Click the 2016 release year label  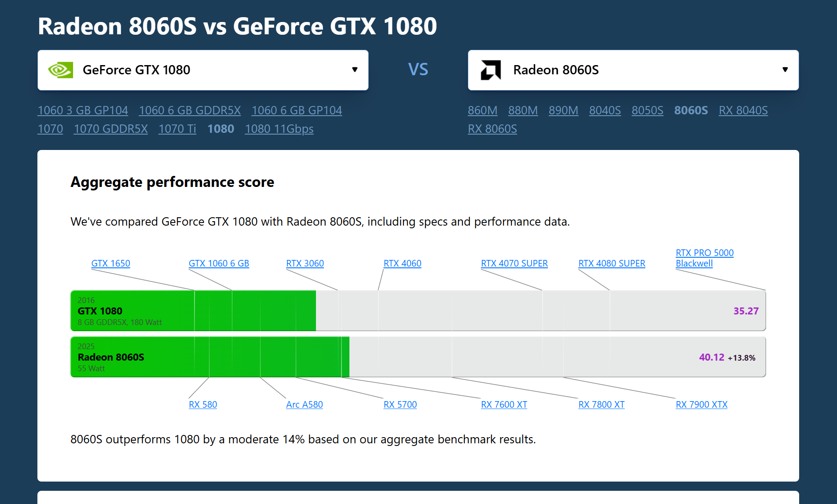pyautogui.click(x=86, y=300)
